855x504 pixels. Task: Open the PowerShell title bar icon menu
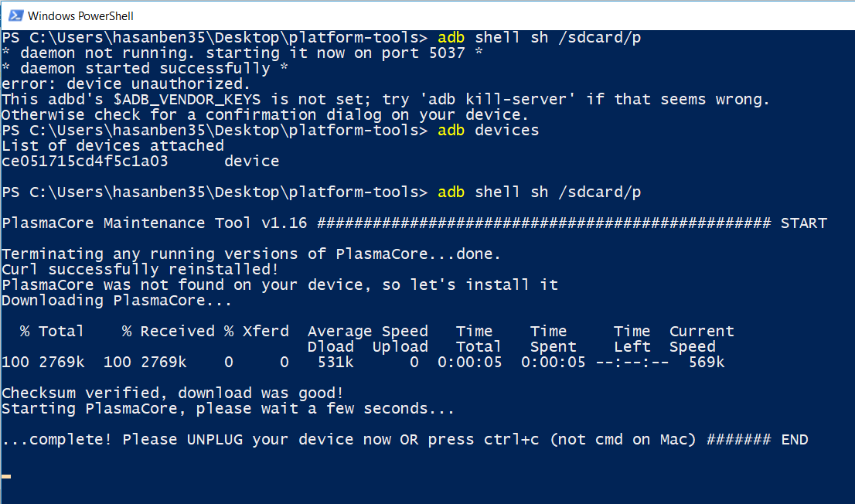(15, 15)
